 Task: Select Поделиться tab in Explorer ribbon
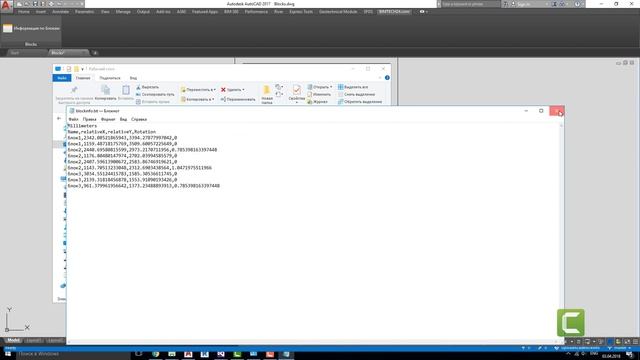pyautogui.click(x=110, y=78)
